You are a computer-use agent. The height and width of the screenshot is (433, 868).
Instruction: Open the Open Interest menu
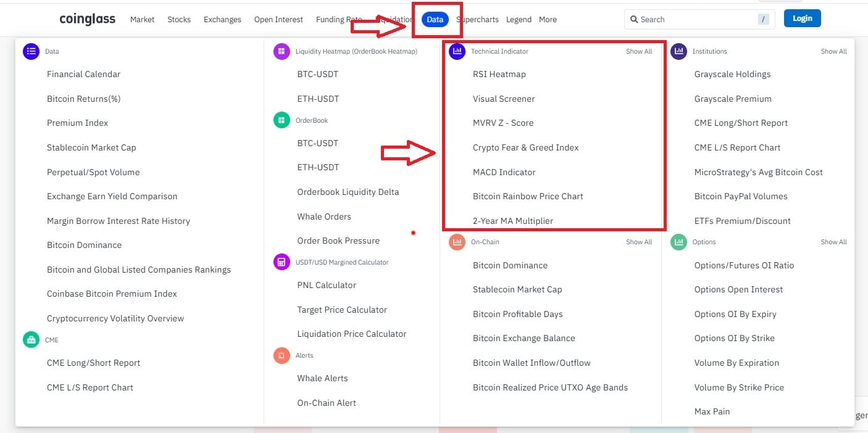point(278,19)
